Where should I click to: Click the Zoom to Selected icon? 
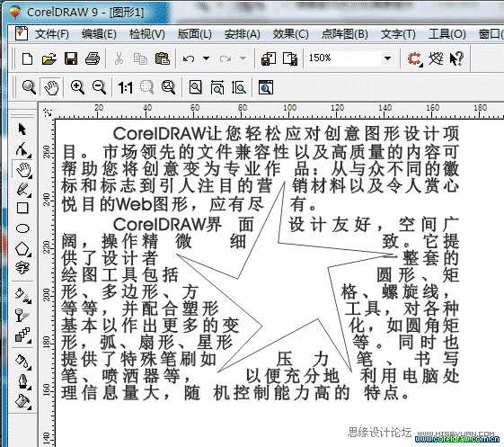[x=147, y=87]
